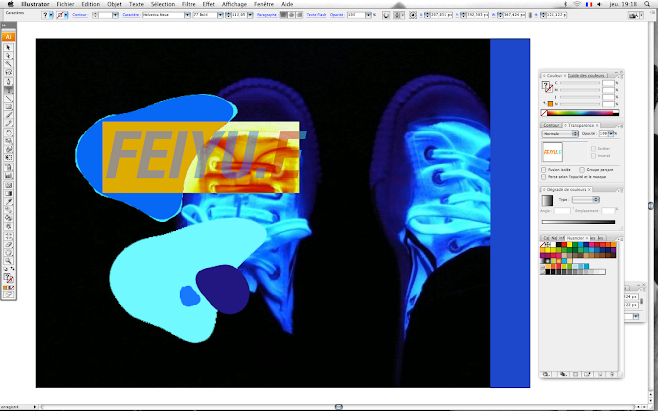
Task: Select the Pencil tool
Action: click(x=8, y=123)
